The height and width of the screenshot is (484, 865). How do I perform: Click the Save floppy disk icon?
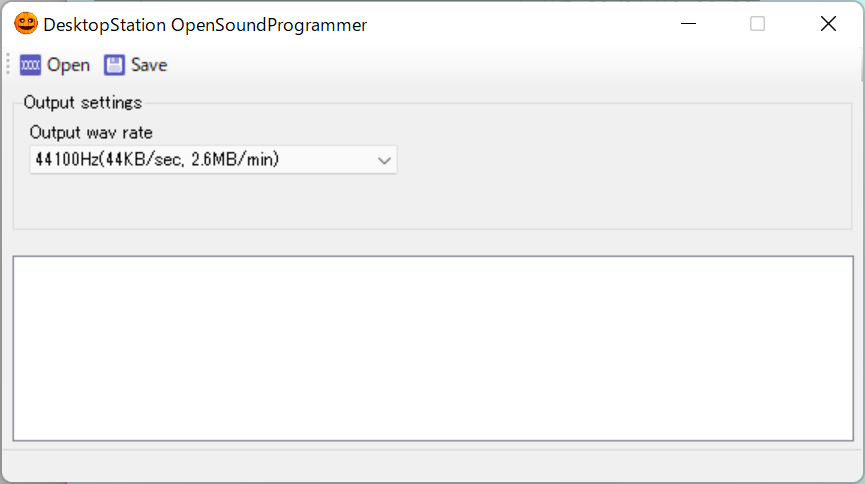114,65
